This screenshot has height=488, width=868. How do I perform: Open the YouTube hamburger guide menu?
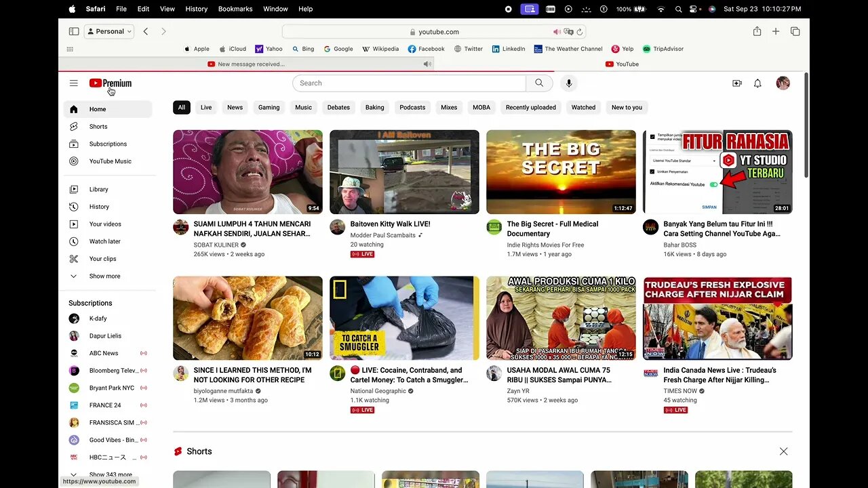pyautogui.click(x=73, y=83)
